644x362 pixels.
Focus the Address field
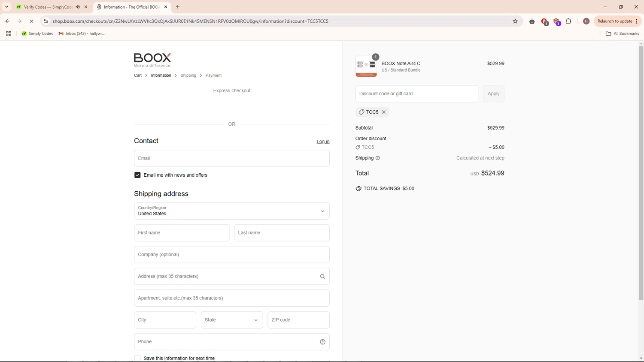tap(232, 277)
